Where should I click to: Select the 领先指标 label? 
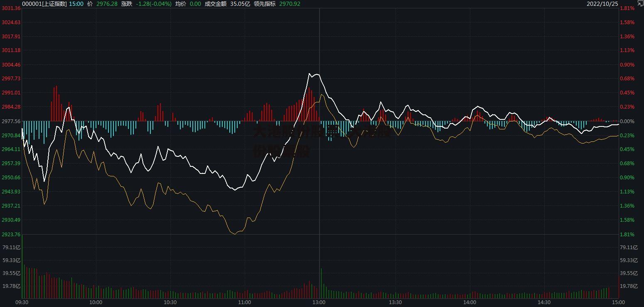click(x=265, y=4)
